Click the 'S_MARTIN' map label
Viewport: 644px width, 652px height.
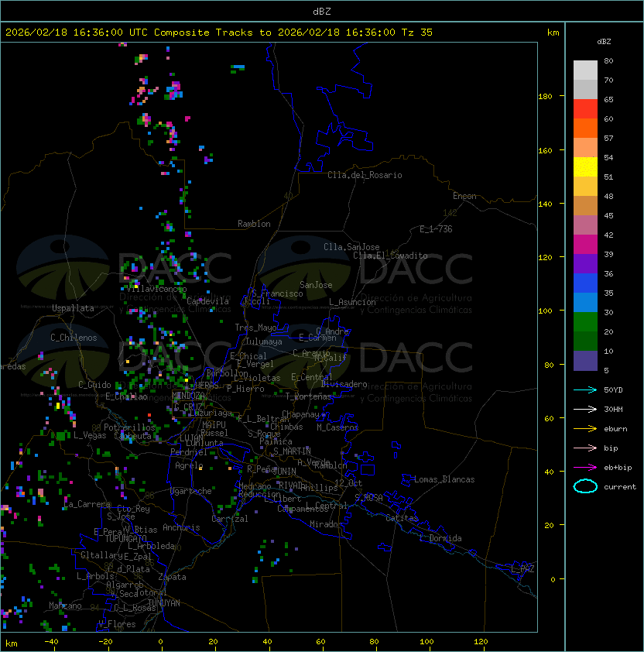[x=292, y=451]
